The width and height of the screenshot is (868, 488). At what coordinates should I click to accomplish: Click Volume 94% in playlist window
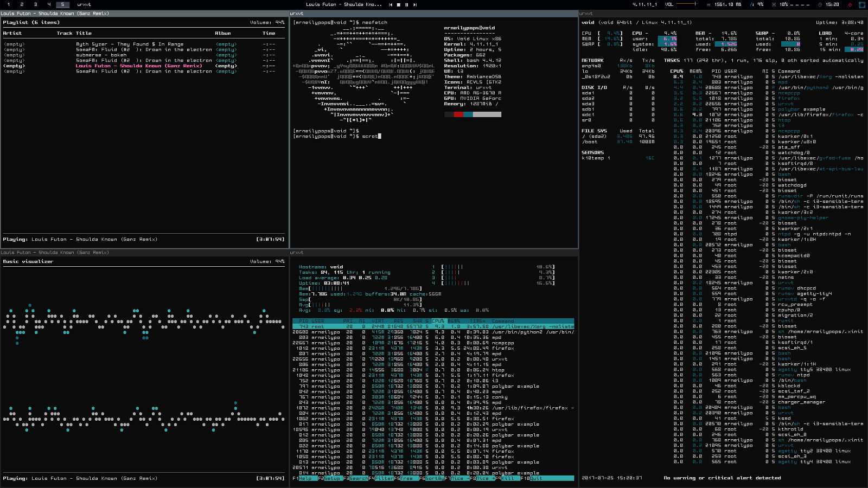point(267,23)
